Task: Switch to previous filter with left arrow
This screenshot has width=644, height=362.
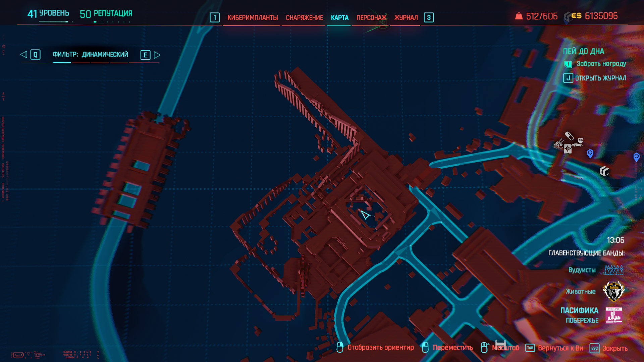Action: pos(23,55)
